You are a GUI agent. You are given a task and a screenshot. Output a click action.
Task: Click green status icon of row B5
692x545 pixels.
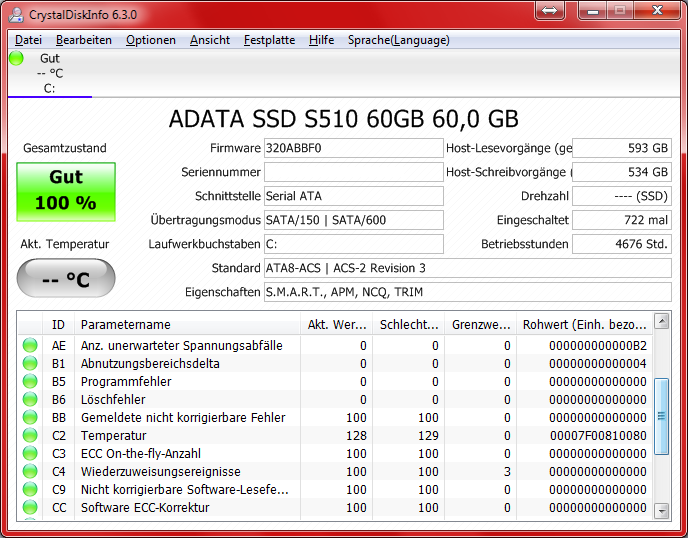click(30, 381)
